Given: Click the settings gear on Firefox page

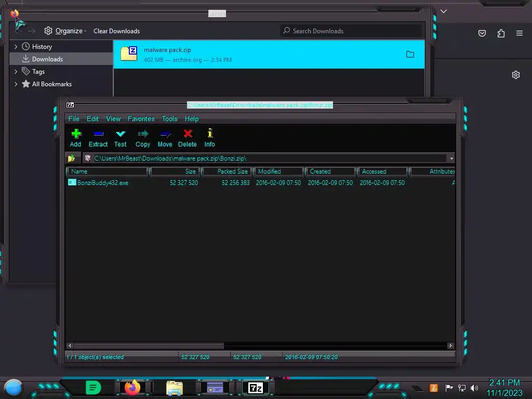Looking at the screenshot, I should (x=516, y=75).
